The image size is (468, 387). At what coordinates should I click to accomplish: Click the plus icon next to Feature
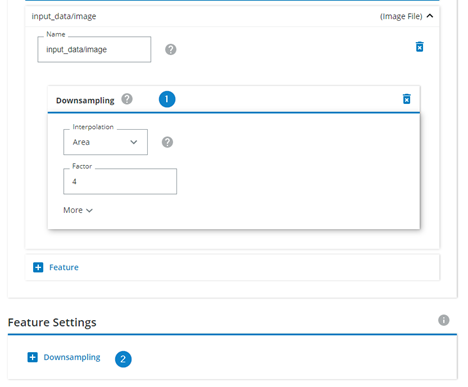point(38,267)
